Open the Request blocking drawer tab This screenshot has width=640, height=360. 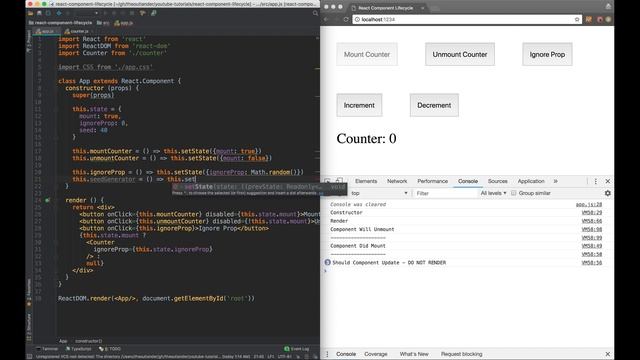(x=461, y=354)
